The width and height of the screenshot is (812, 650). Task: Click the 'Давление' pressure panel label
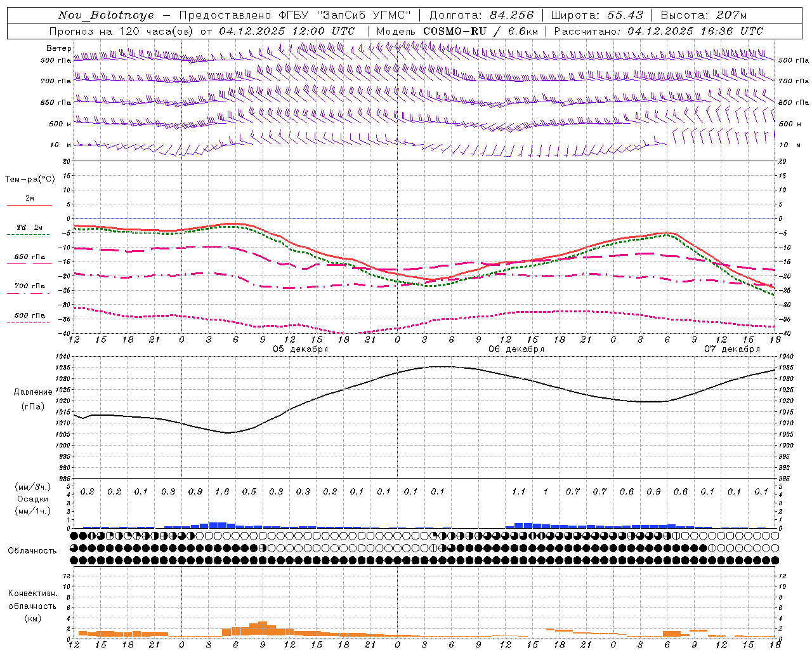click(33, 392)
